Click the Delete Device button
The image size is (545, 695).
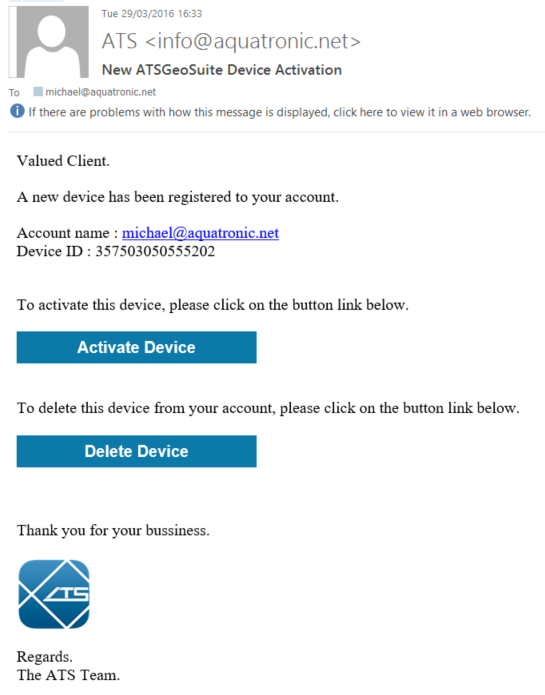[x=136, y=451]
